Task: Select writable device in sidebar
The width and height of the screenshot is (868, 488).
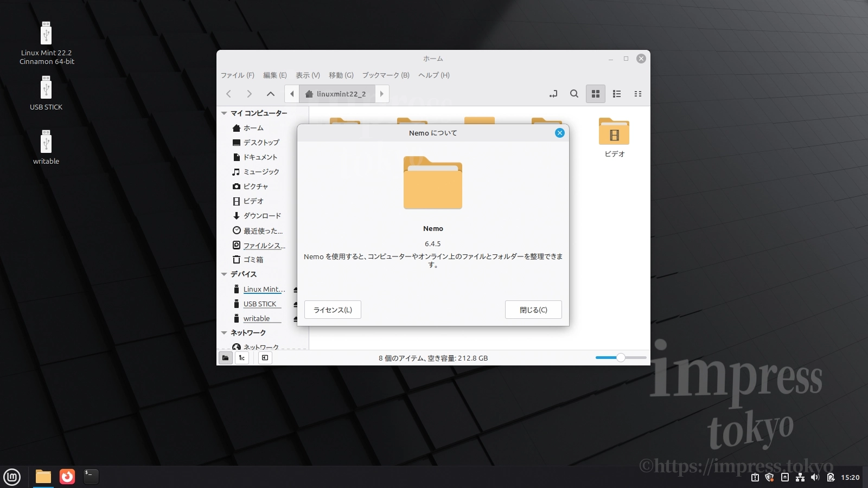Action: pyautogui.click(x=258, y=318)
